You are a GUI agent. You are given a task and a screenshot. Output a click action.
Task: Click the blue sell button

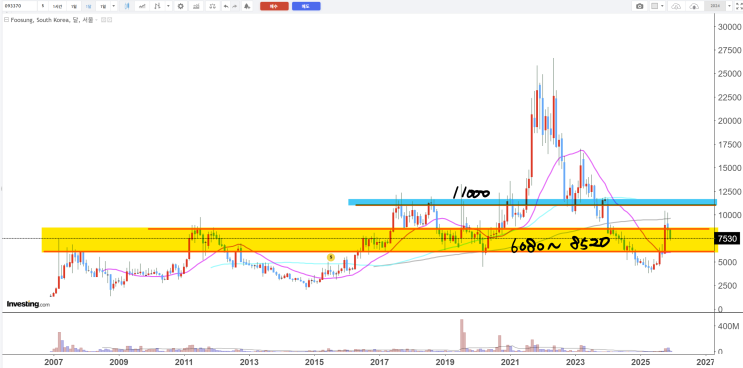tap(306, 6)
